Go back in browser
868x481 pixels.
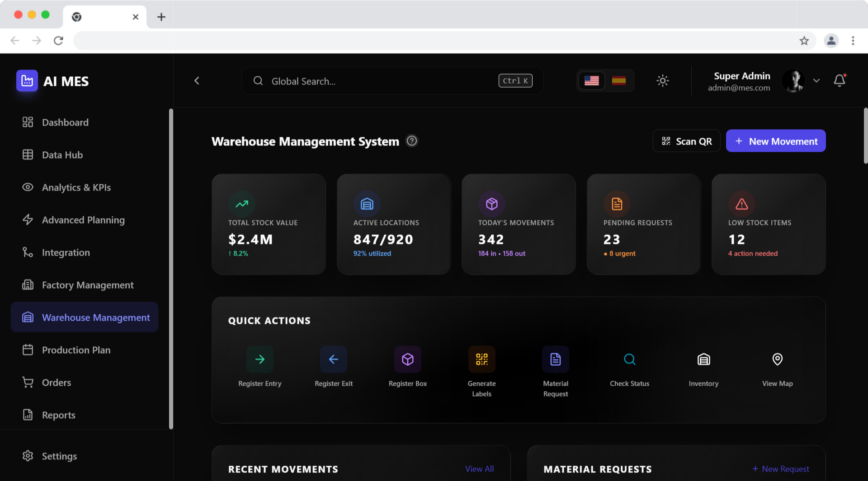point(15,41)
